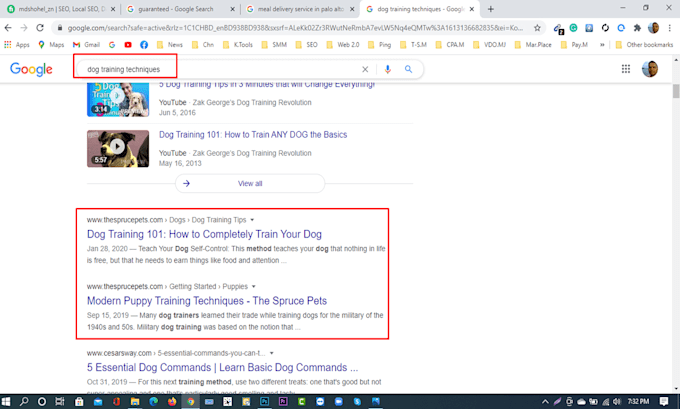The width and height of the screenshot is (680, 409).
Task: Bookmark this page with star icon
Action: coord(537,28)
